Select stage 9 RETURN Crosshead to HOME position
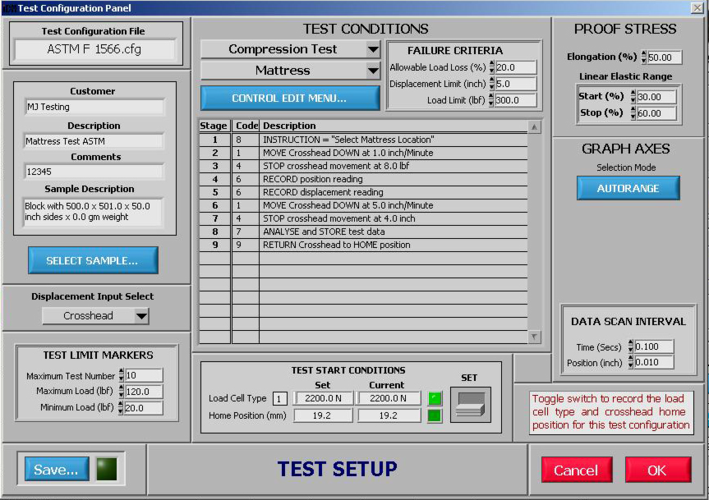Image resolution: width=709 pixels, height=500 pixels. coord(363,245)
